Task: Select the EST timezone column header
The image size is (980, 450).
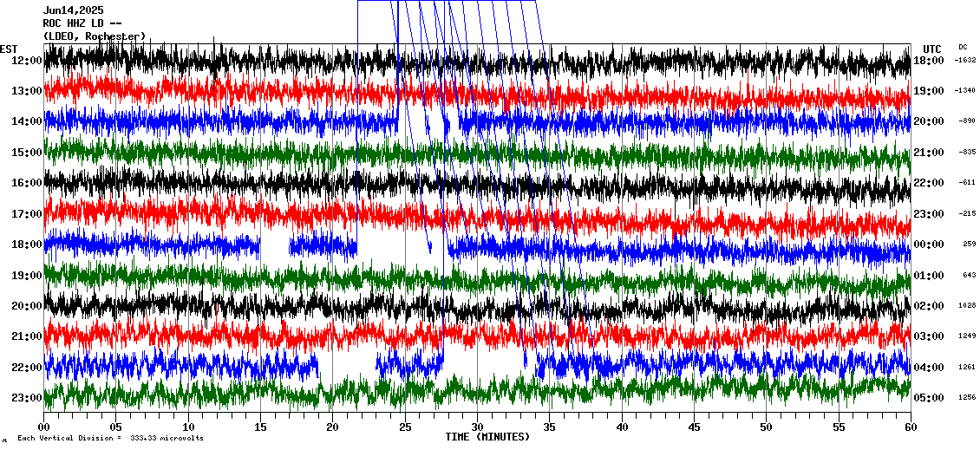Action: 10,49
